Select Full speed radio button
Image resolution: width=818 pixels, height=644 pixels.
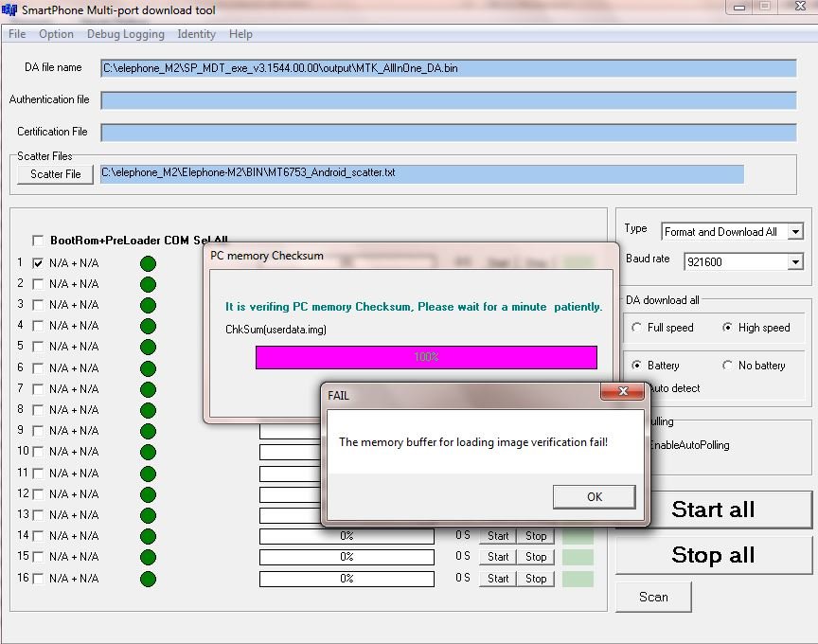pyautogui.click(x=636, y=328)
